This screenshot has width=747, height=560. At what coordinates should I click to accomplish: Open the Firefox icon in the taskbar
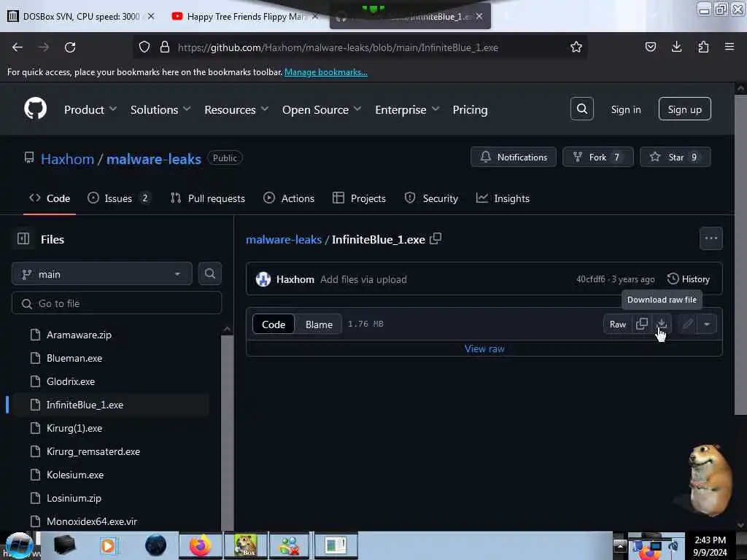(200, 545)
